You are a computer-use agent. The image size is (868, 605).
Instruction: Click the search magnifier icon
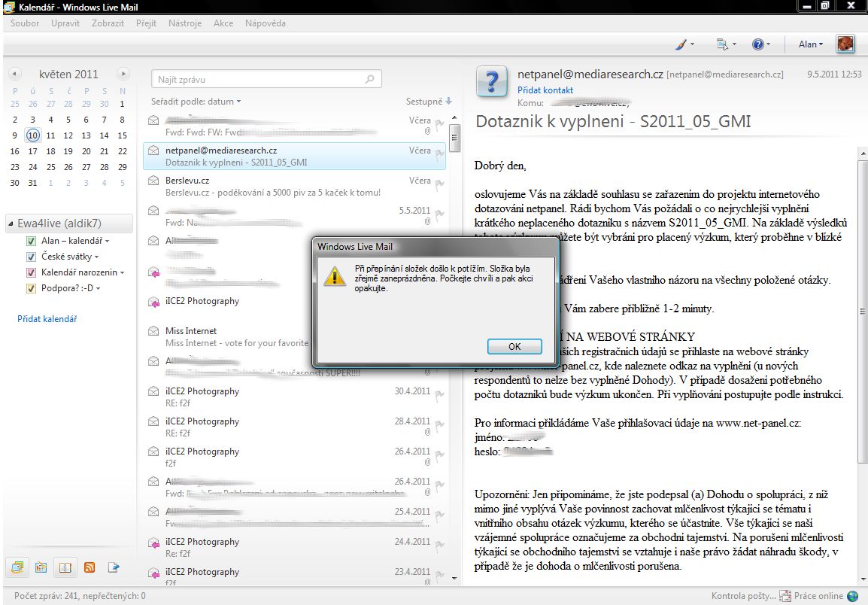pos(370,79)
